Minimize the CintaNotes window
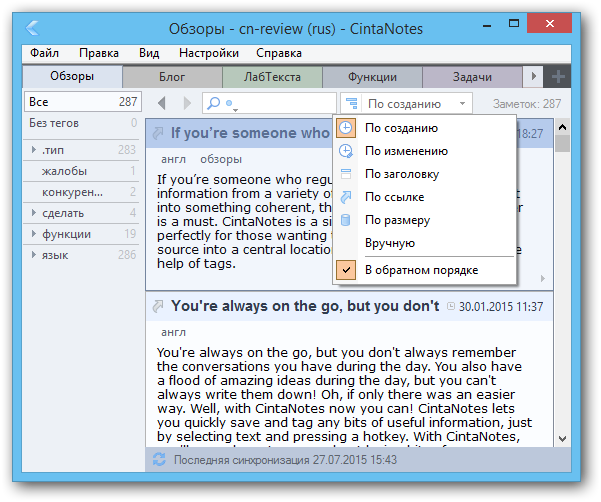This screenshot has height=502, width=601. (x=487, y=26)
